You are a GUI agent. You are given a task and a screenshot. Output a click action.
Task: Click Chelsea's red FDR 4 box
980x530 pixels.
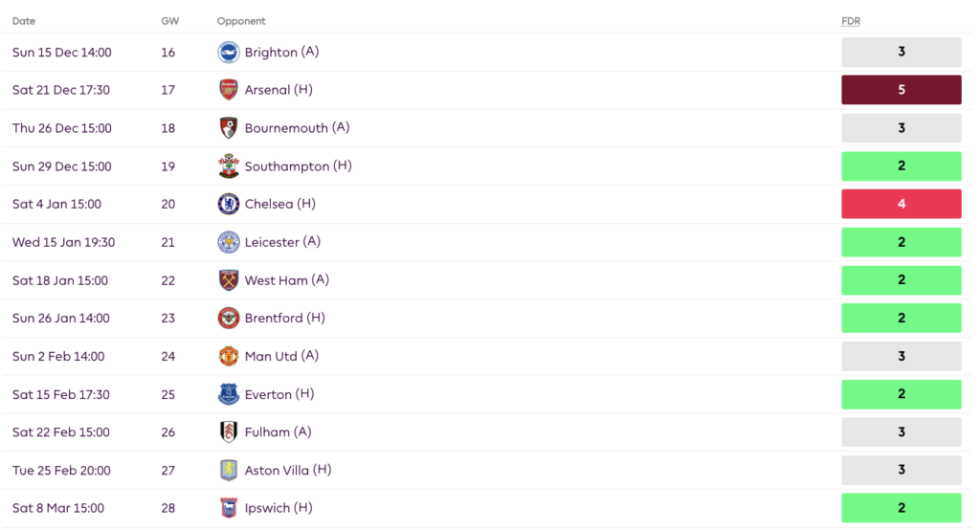click(x=901, y=204)
